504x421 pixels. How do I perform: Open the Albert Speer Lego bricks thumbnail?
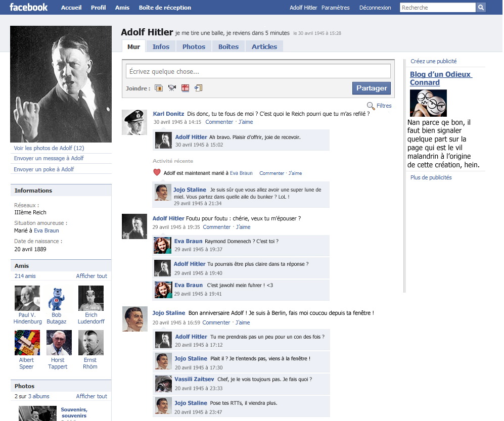[x=27, y=343]
